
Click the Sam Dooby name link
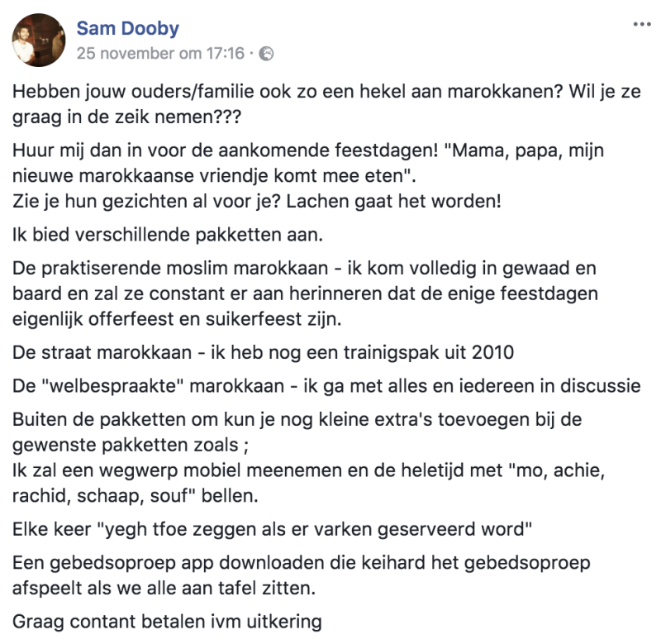click(x=131, y=27)
